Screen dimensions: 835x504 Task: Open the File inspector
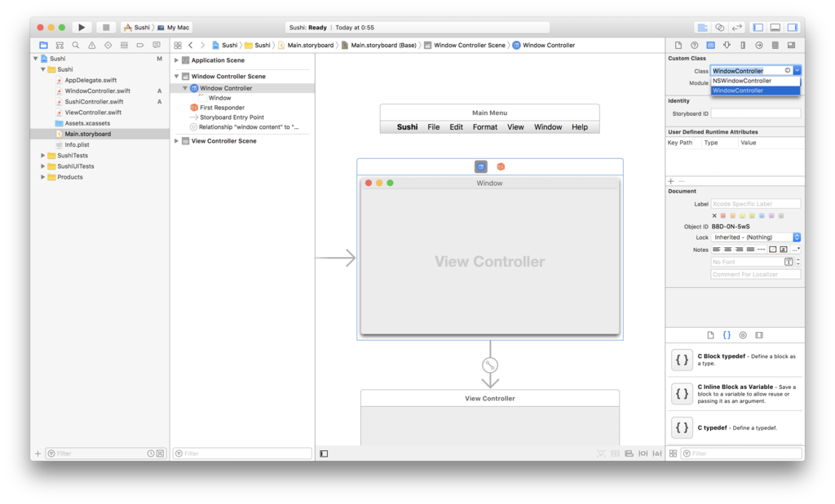pyautogui.click(x=678, y=46)
